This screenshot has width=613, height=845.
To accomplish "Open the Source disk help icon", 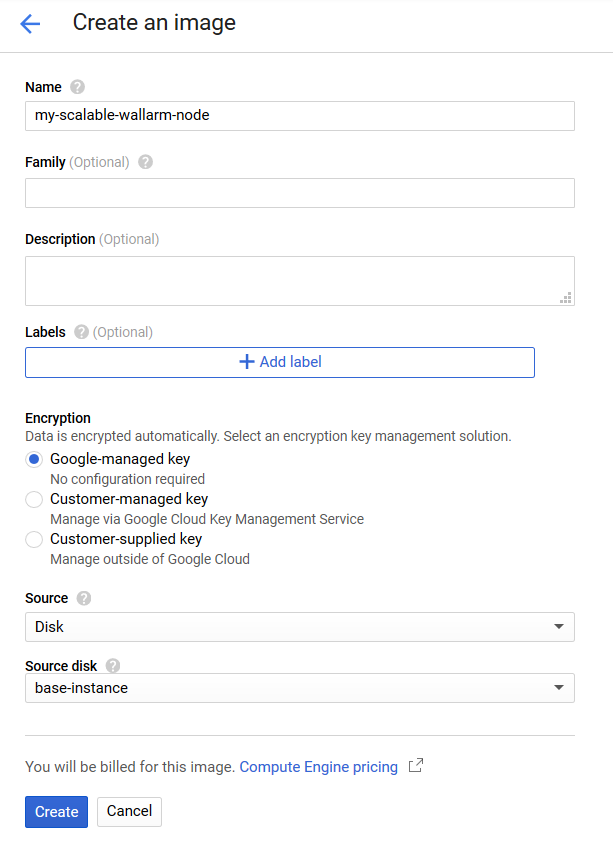I will pyautogui.click(x=113, y=666).
